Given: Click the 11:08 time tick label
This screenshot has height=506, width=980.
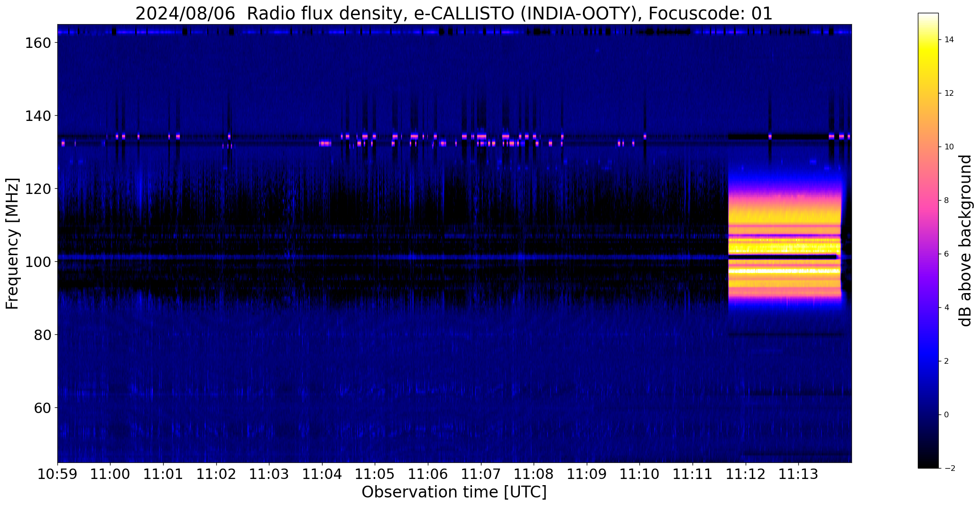Looking at the screenshot, I should tap(534, 474).
